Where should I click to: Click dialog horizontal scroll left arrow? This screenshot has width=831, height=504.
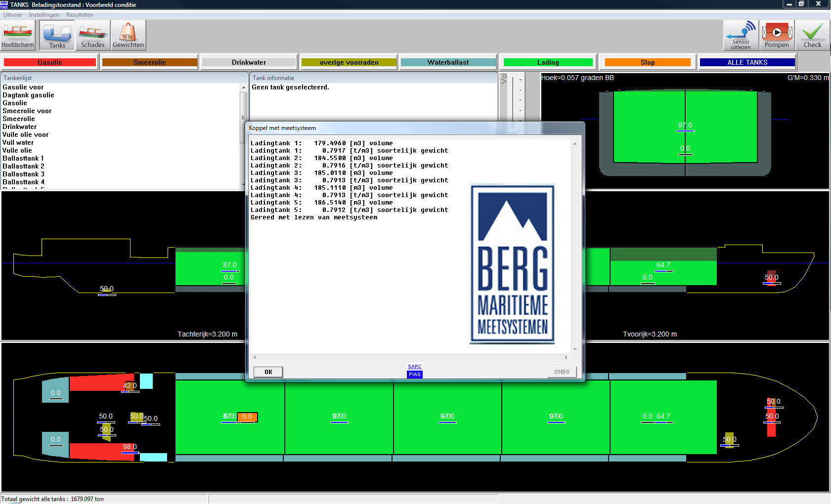255,357
